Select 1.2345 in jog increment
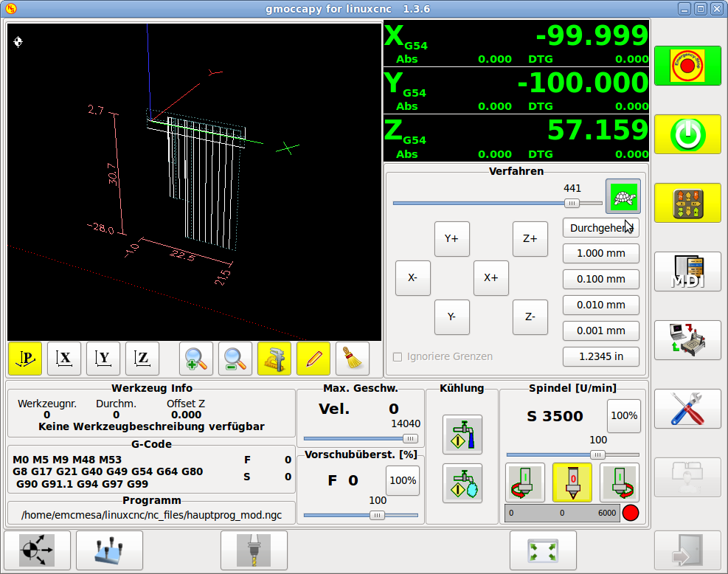The height and width of the screenshot is (574, 728). tap(601, 356)
